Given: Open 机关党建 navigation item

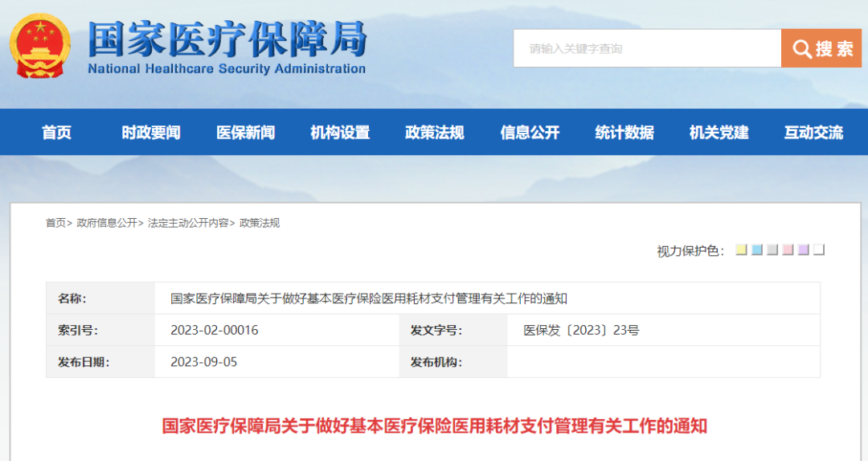Looking at the screenshot, I should [x=719, y=133].
